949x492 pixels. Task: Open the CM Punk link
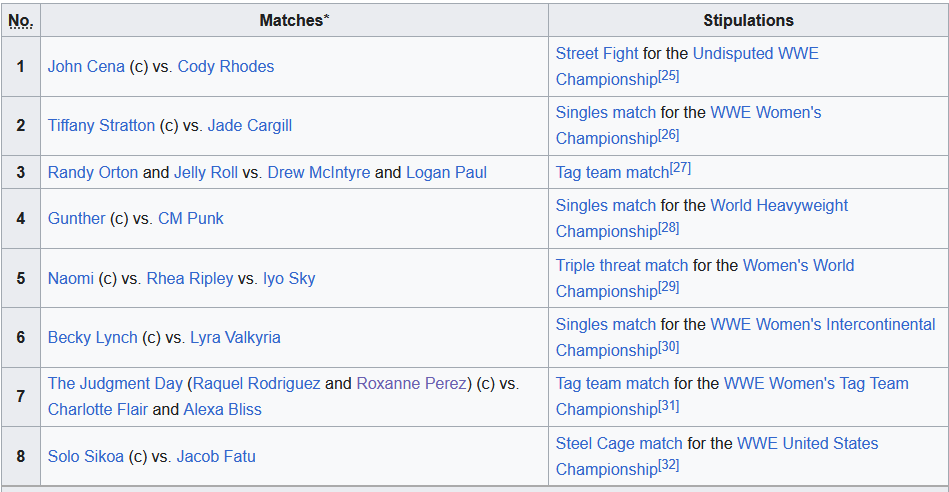coord(191,218)
